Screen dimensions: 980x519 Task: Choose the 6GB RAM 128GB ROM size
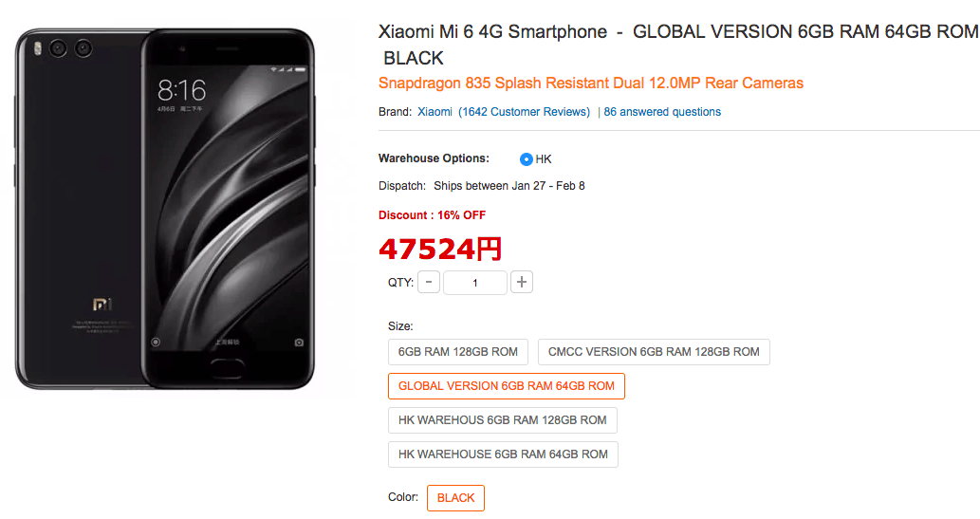point(458,352)
